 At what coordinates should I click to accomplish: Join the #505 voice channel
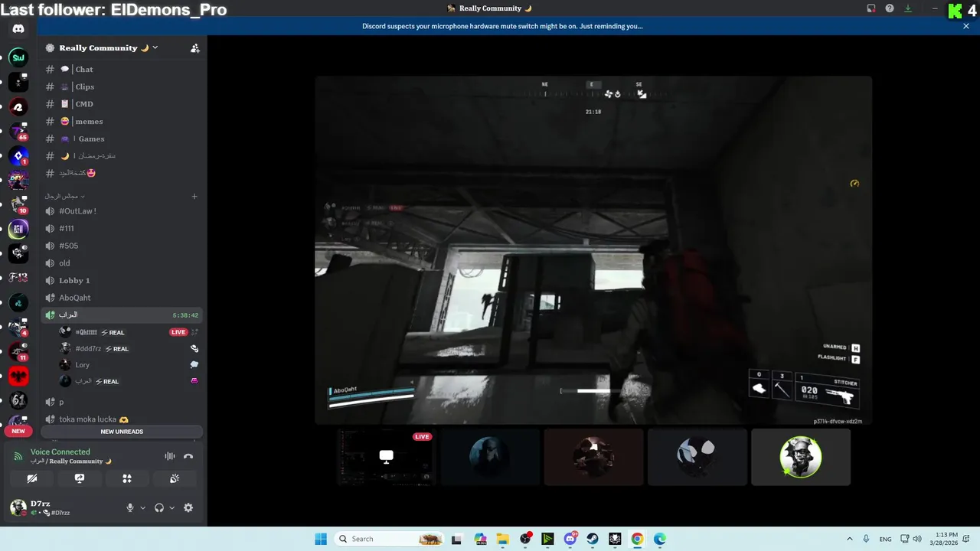pyautogui.click(x=122, y=246)
